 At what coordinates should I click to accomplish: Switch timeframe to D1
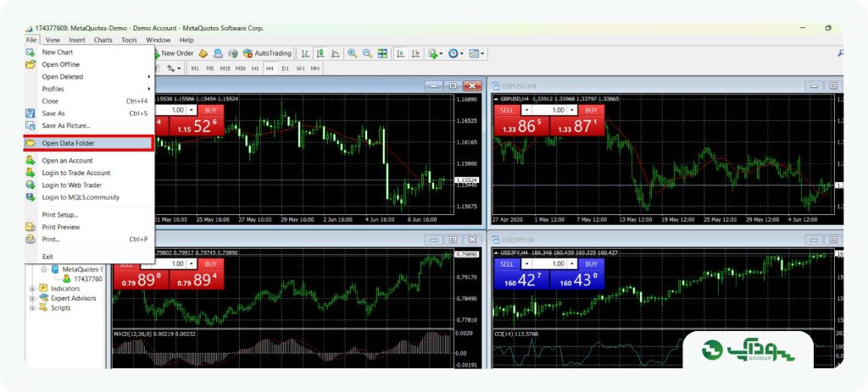point(285,69)
